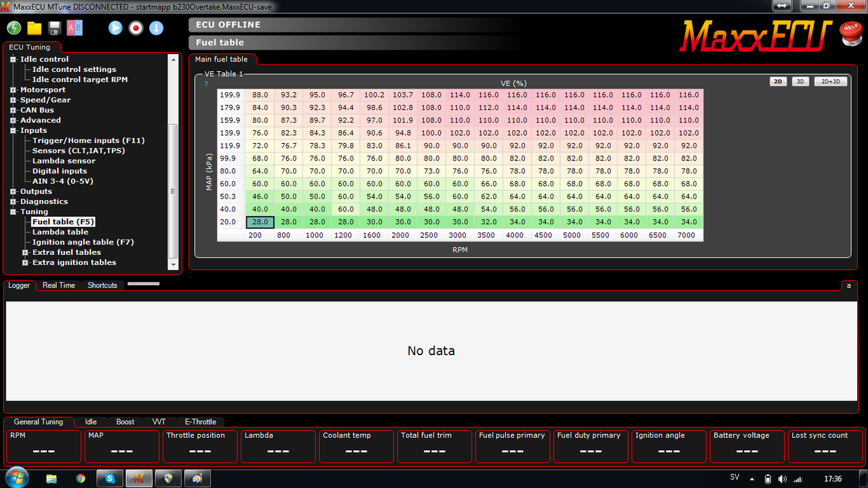Open Ignition angle table (F7)
The width and height of the screenshot is (868, 488).
click(x=83, y=242)
